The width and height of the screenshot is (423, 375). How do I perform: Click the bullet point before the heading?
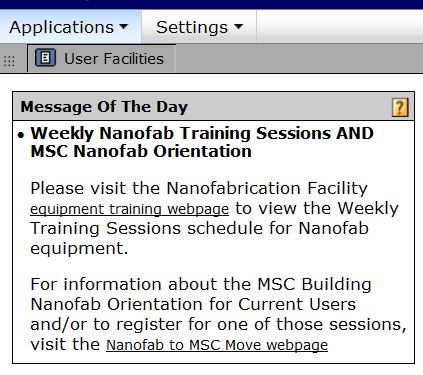pos(21,135)
